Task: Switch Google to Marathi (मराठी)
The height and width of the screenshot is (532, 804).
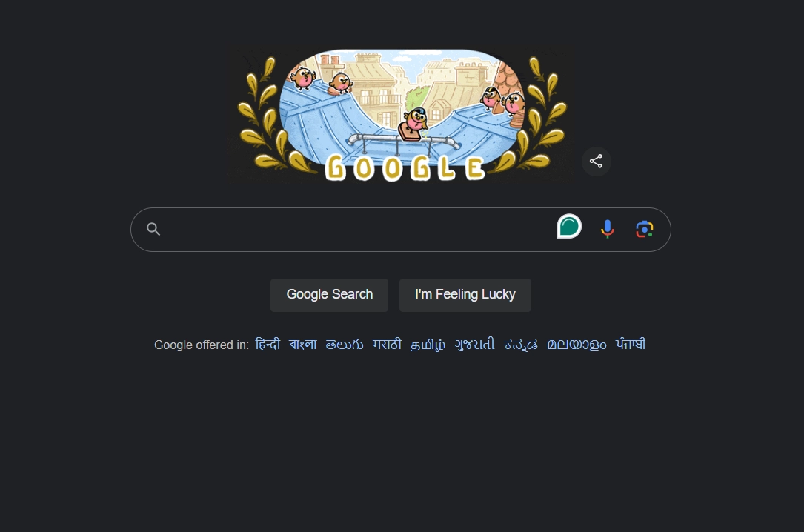Action: pos(387,345)
